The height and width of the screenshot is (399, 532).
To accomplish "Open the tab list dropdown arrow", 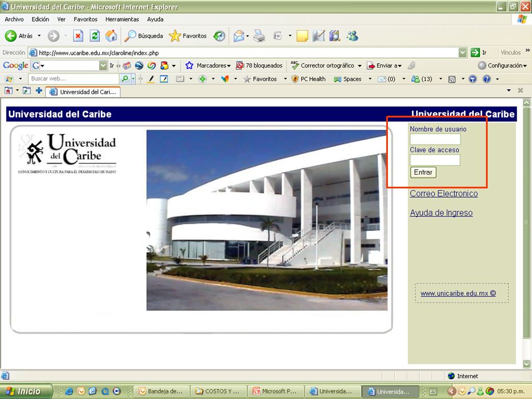I will tap(509, 90).
